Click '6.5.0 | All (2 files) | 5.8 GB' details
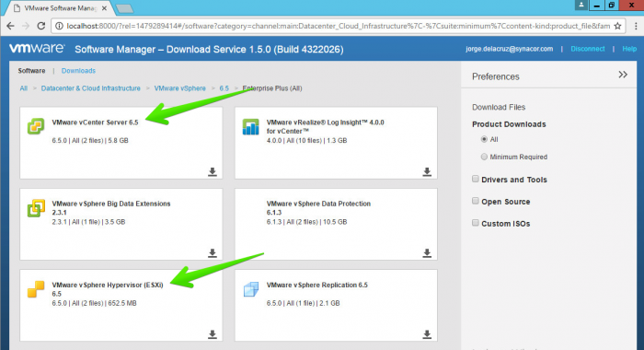 tap(90, 141)
